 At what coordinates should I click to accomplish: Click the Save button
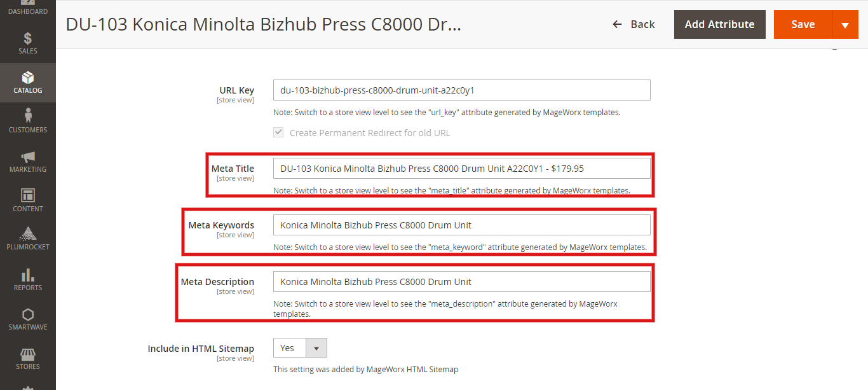coord(803,25)
